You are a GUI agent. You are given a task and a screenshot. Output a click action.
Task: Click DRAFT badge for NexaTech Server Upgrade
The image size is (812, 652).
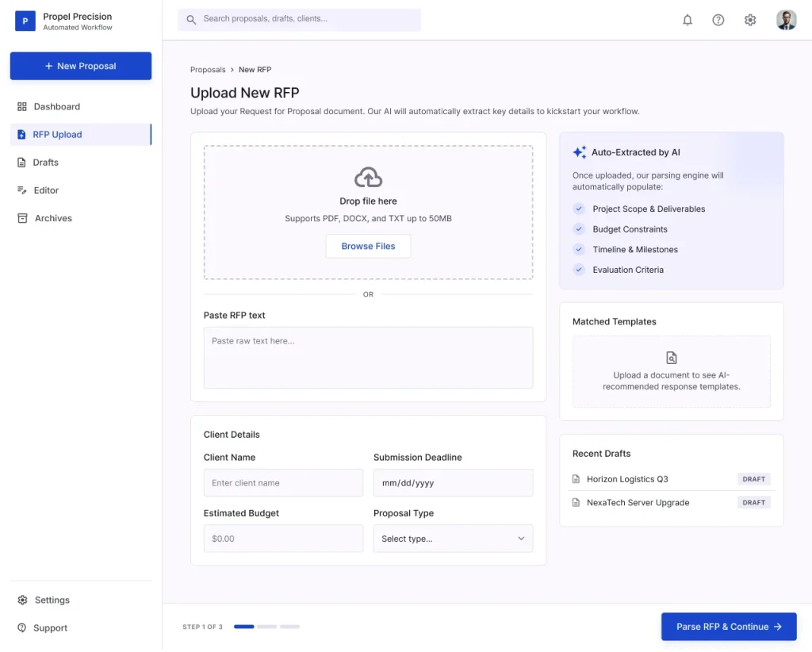click(753, 502)
